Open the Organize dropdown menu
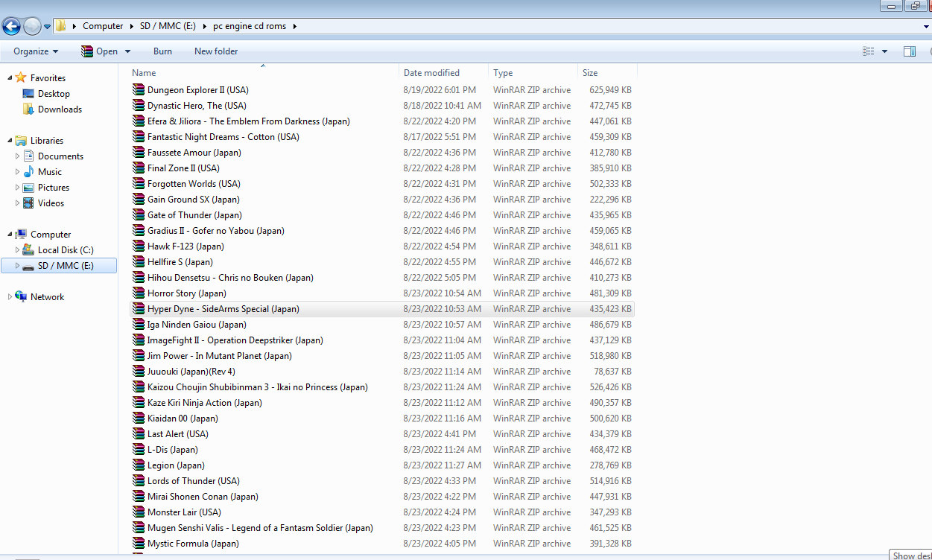Viewport: 932px width, 560px height. click(36, 51)
